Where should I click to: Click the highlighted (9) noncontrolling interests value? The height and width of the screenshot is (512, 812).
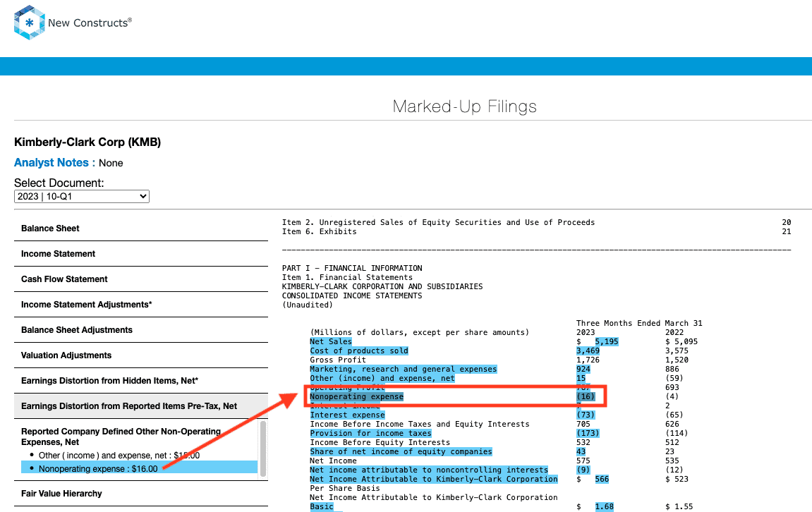pos(583,470)
